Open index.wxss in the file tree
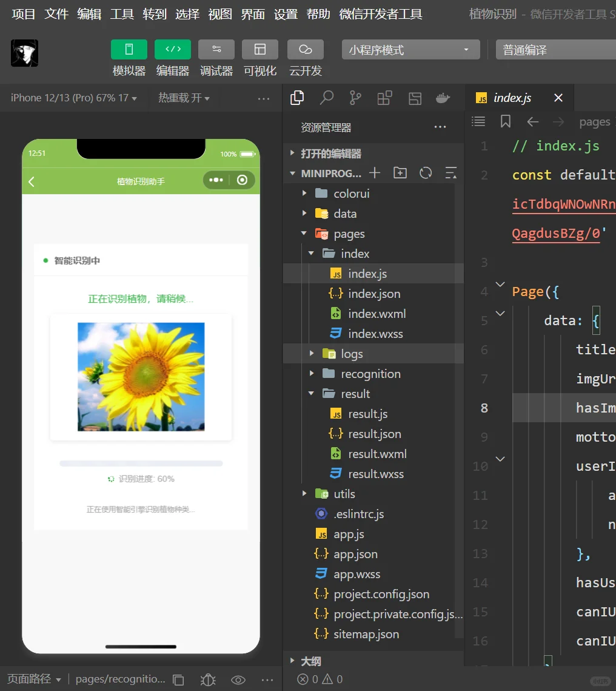The height and width of the screenshot is (691, 616). point(373,334)
